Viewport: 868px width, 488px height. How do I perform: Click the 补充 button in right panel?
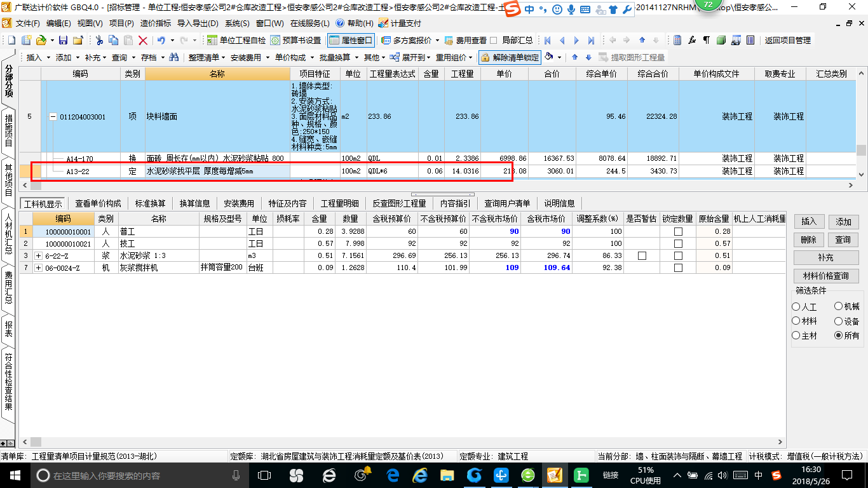click(x=826, y=258)
